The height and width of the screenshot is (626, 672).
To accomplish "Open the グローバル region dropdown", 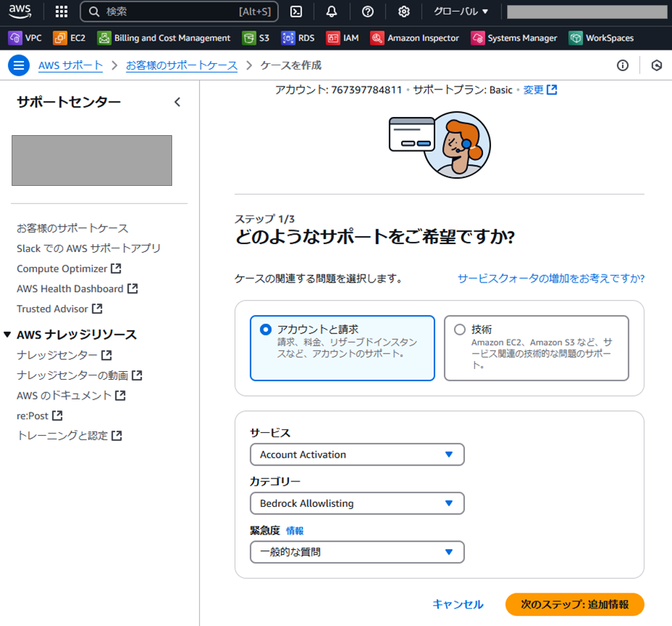I will click(x=461, y=12).
